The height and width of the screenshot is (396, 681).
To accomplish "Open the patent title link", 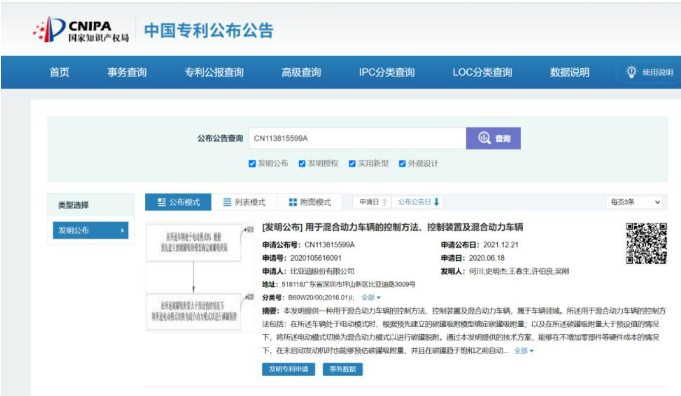I will click(393, 227).
